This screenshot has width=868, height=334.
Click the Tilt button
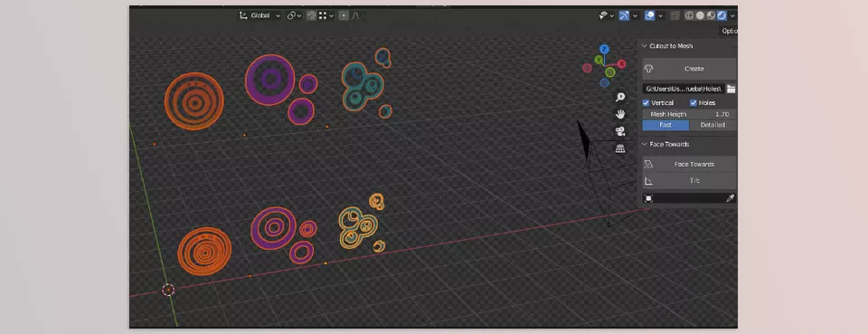point(689,181)
